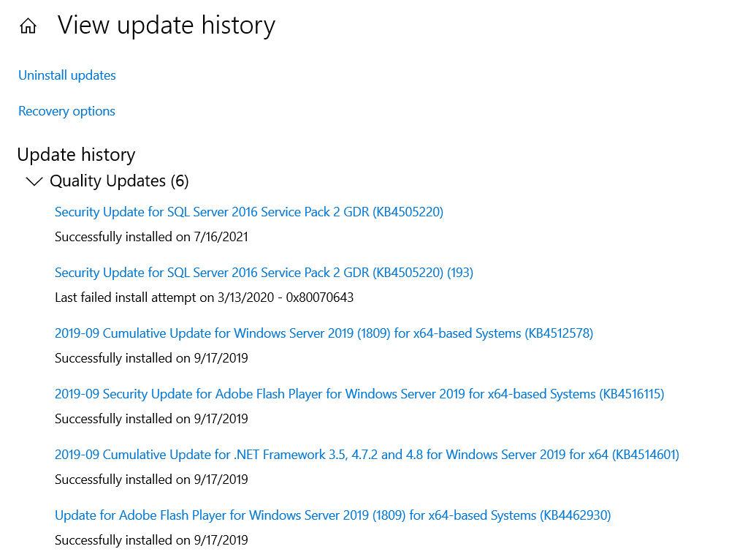Select the Update history heading
Viewport: 756px width, 557px height.
76,154
